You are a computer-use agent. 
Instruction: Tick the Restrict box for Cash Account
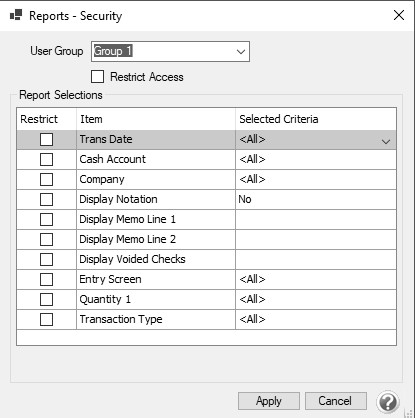pos(46,159)
